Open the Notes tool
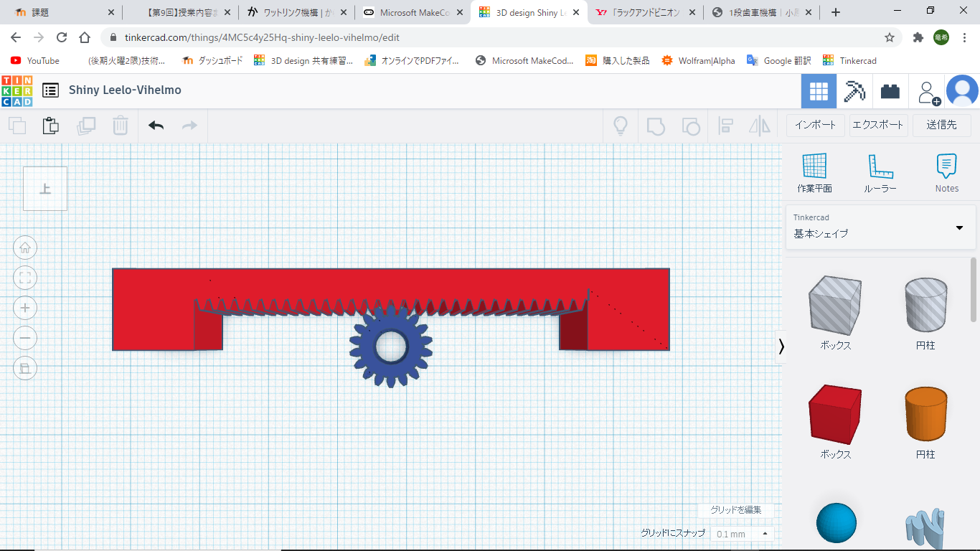Screen dimensions: 980x551 (946, 173)
